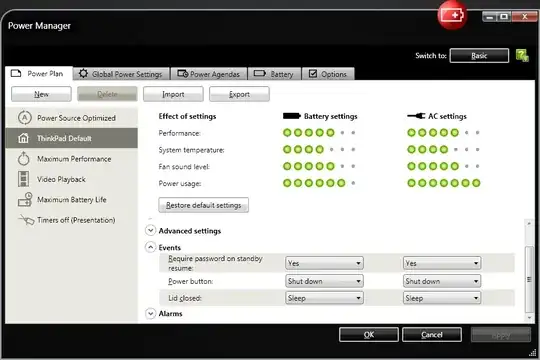Image resolution: width=540 pixels, height=360 pixels.
Task: Click the settings scrollbar down arrow
Action: [529, 318]
